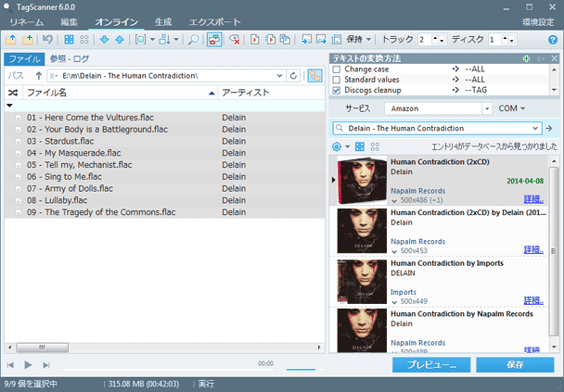Click the magnifier search icon in toolbar
This screenshot has width=564, height=392.
click(194, 40)
